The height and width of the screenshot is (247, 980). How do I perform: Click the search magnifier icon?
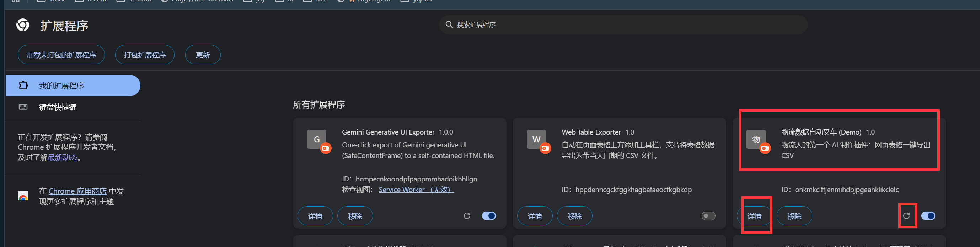[x=449, y=25]
